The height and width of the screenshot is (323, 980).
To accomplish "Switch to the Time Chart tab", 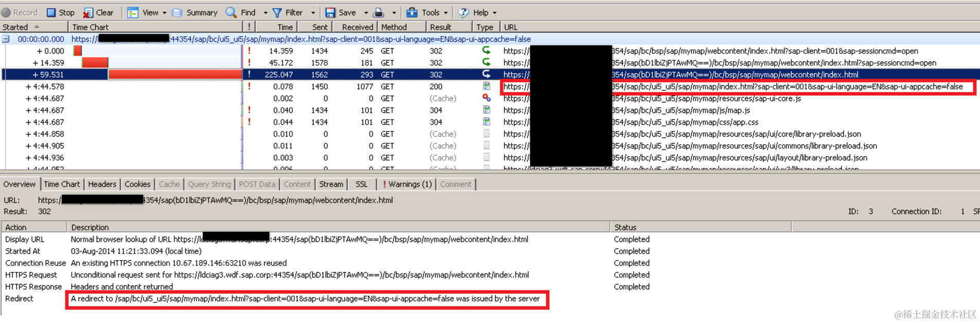I will coord(62,184).
